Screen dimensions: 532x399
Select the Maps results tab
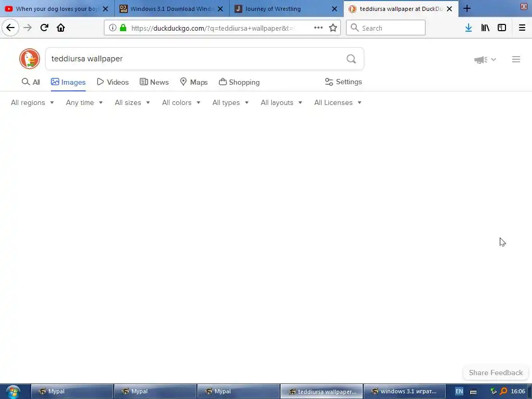coord(194,82)
